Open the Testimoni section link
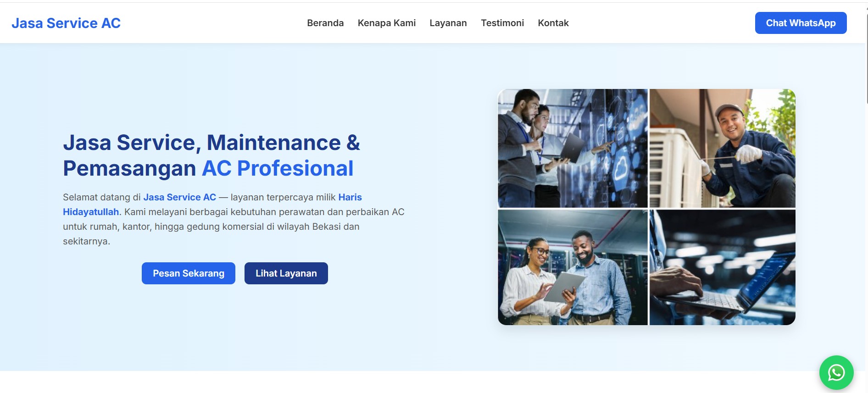This screenshot has height=393, width=868. (502, 23)
